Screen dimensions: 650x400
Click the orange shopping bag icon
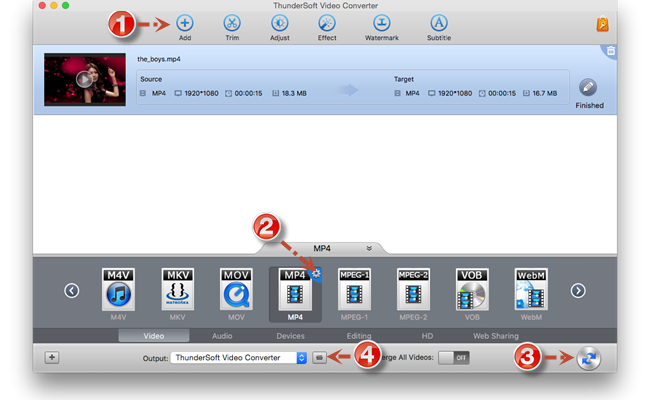(x=602, y=24)
